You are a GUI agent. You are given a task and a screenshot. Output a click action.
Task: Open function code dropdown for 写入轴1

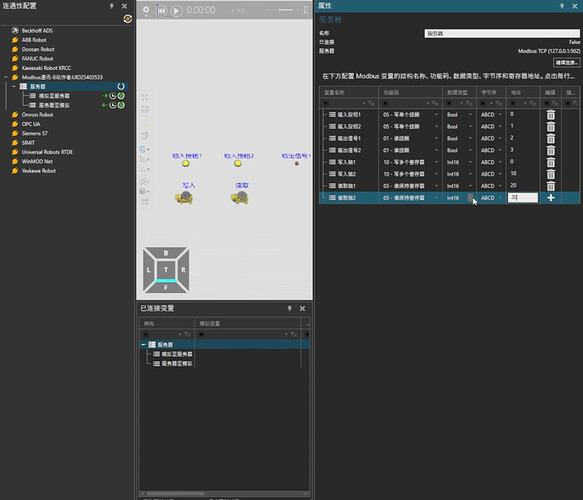pos(437,162)
